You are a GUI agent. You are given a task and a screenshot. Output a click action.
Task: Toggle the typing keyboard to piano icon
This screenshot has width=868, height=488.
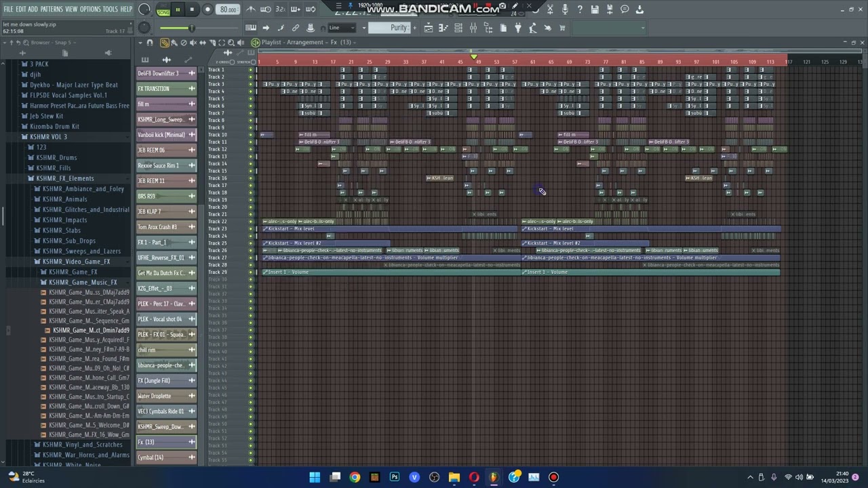(251, 28)
